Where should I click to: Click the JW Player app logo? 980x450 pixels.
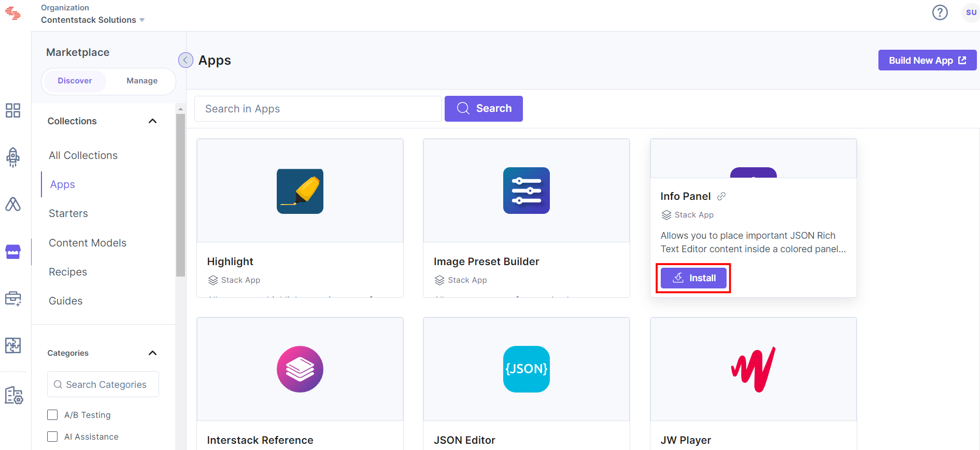pos(754,369)
